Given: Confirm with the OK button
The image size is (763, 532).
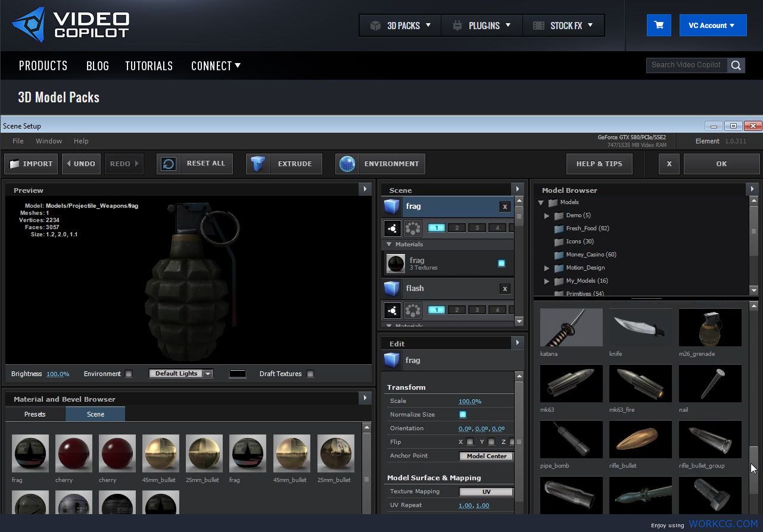Looking at the screenshot, I should pyautogui.click(x=721, y=164).
